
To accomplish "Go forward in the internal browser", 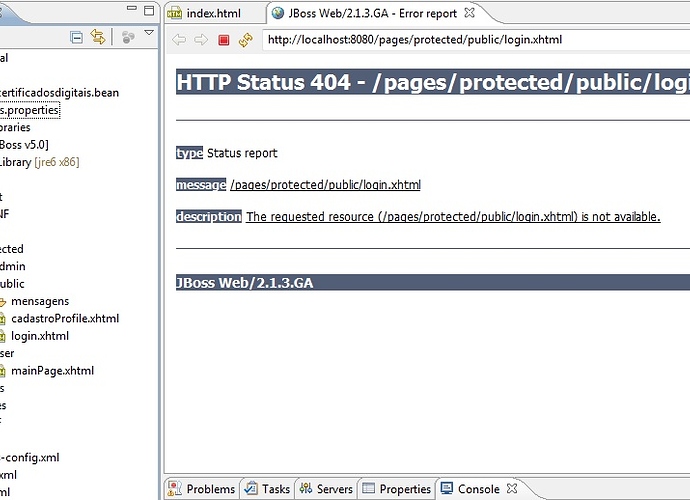I will [201, 40].
